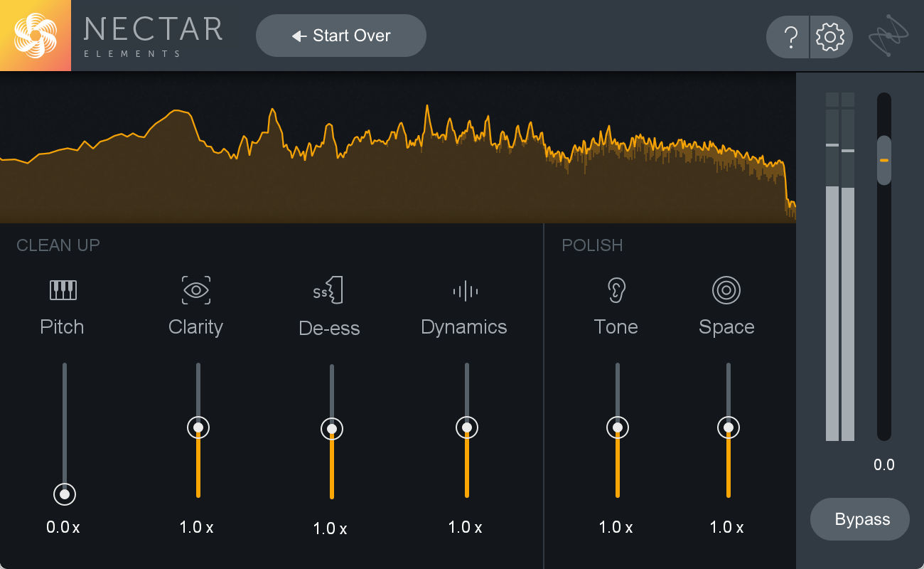The image size is (924, 569).
Task: Toggle the Bypass button
Action: (859, 519)
